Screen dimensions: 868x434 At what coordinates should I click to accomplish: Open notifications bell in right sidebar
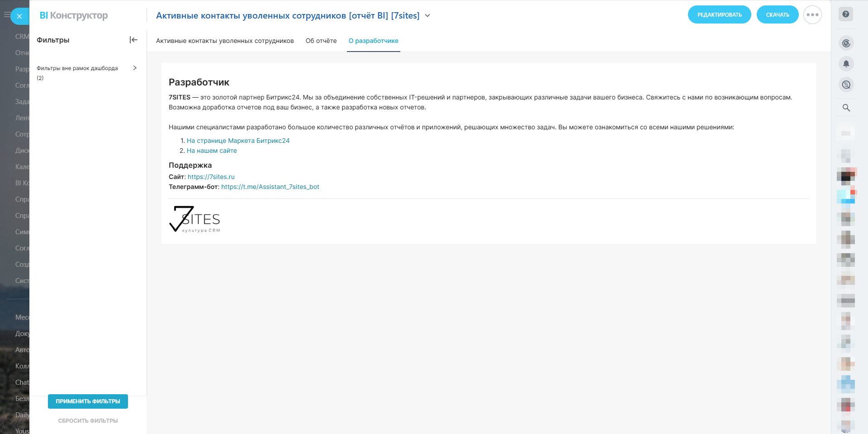tap(846, 64)
